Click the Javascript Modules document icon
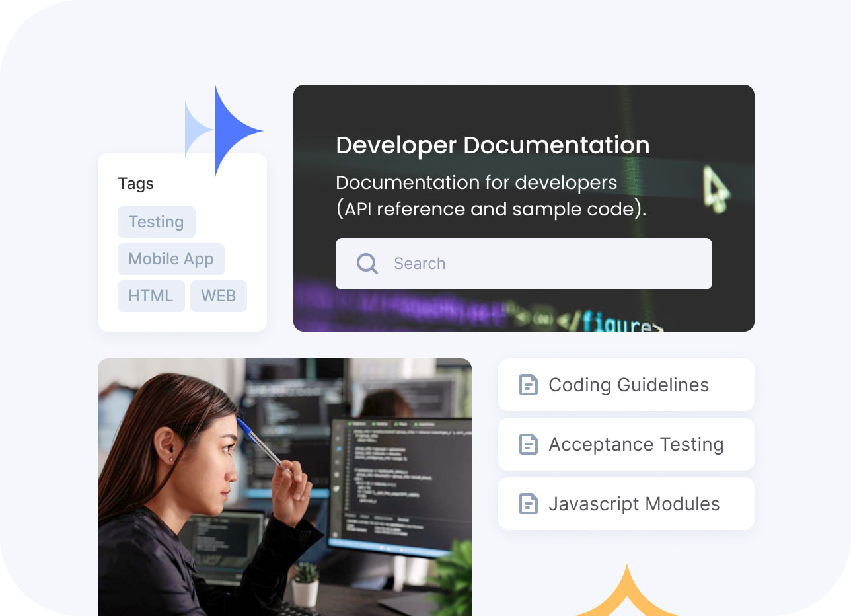The height and width of the screenshot is (616, 851). (529, 504)
